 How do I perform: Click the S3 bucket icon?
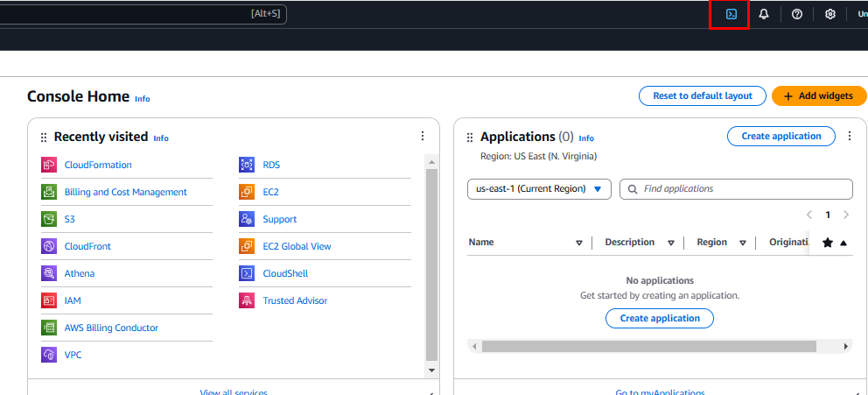pyautogui.click(x=48, y=219)
